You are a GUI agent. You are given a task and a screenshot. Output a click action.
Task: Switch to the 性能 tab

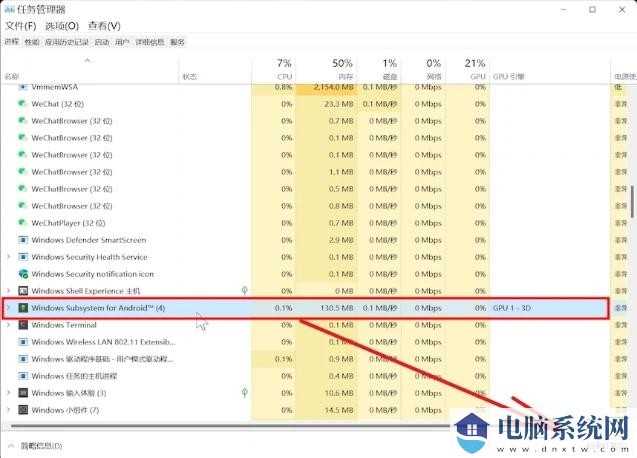click(32, 42)
